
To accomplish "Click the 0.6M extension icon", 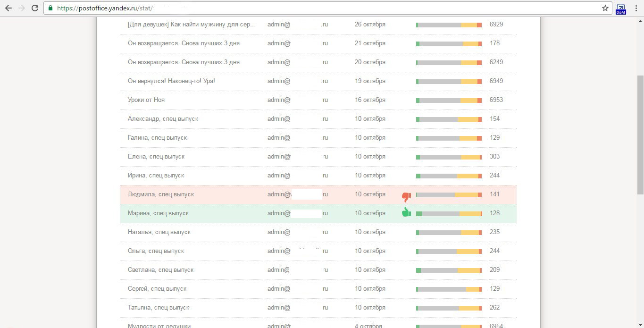I will coord(621,8).
